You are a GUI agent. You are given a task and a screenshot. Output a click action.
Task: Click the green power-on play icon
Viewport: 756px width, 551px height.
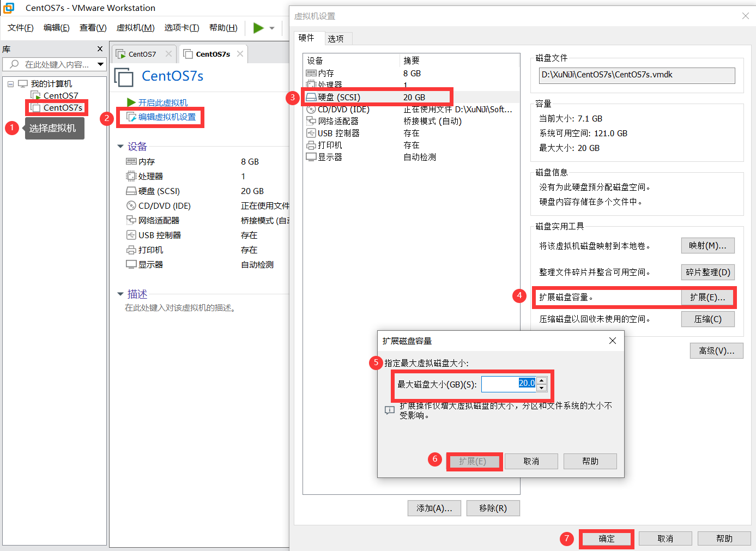(x=258, y=28)
